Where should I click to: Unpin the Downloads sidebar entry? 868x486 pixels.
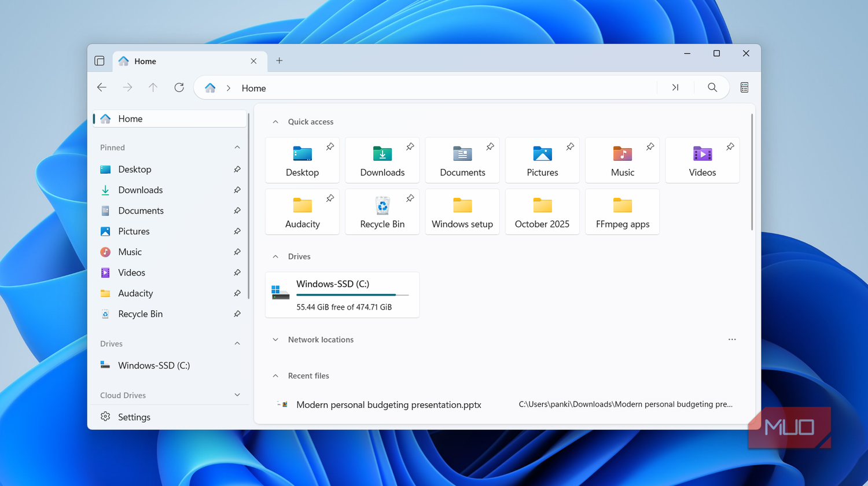[x=237, y=190]
